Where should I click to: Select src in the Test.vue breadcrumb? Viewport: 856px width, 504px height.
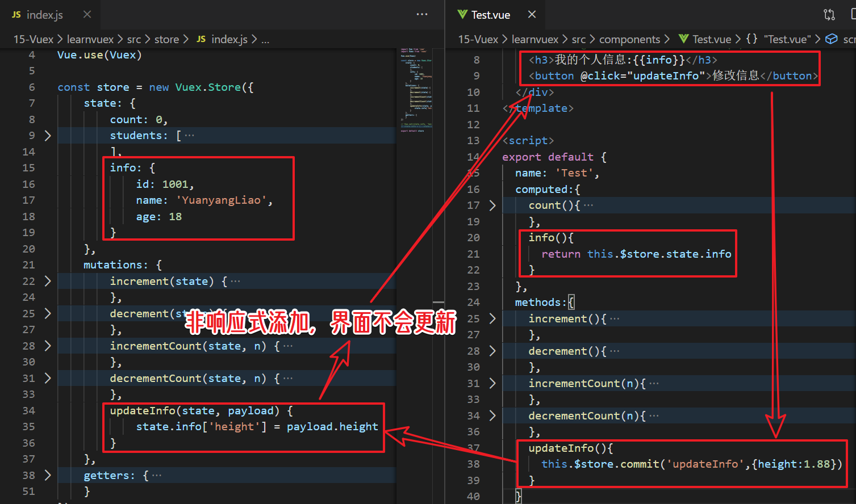point(579,39)
